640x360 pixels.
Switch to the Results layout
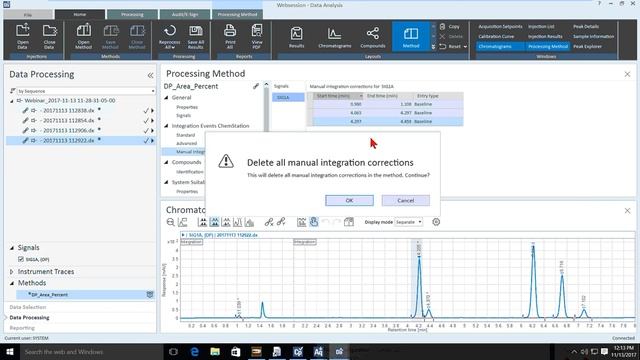pos(297,37)
